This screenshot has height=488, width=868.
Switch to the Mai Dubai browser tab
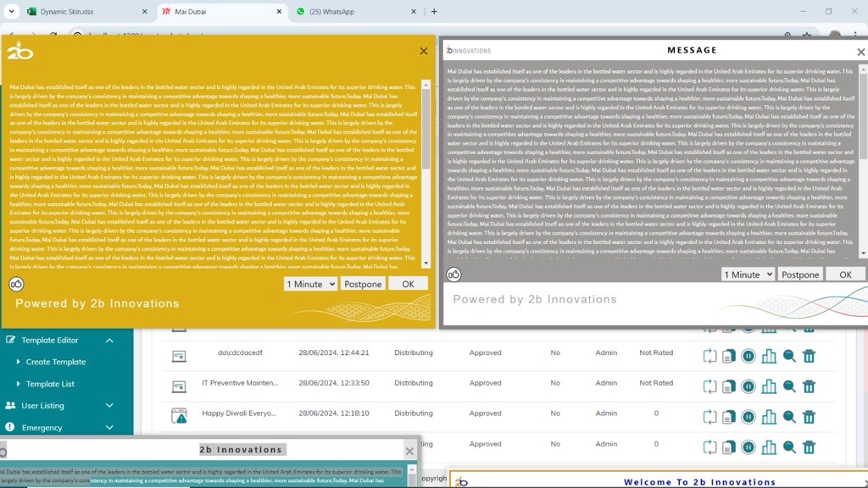(x=221, y=12)
